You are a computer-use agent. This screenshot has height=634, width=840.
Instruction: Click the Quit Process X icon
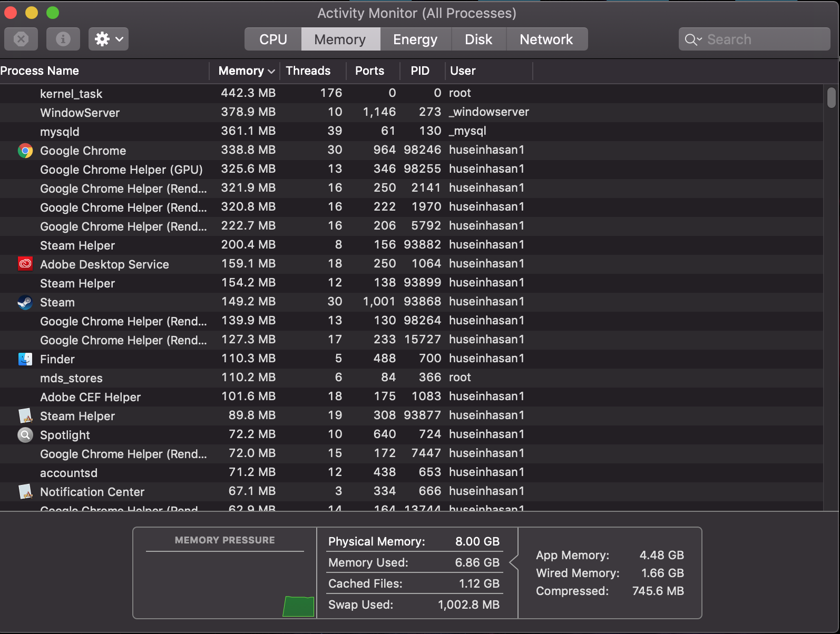21,39
